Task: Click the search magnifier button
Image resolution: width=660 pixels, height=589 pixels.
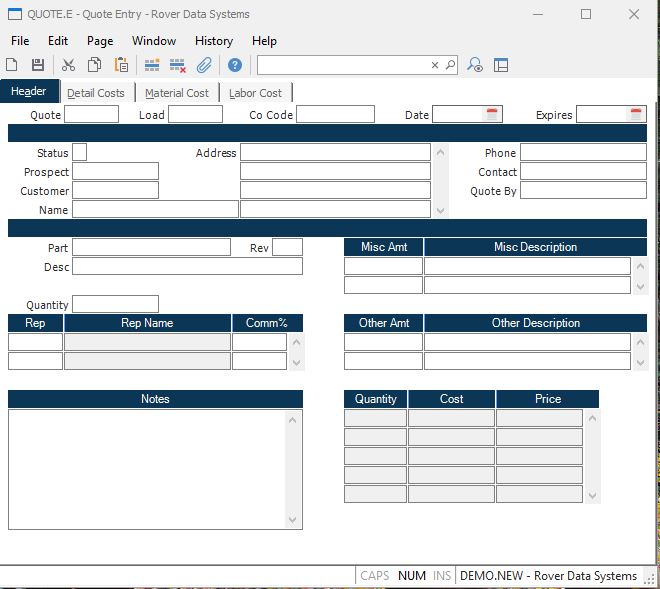Action: click(x=450, y=65)
